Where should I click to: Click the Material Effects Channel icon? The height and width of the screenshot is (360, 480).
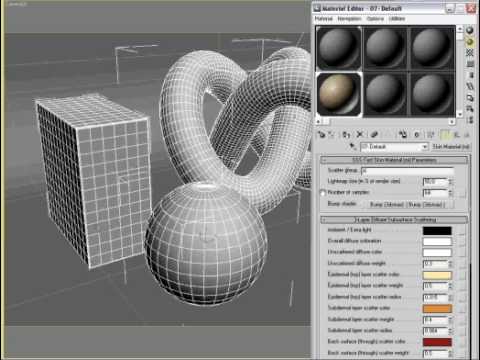pos(417,135)
